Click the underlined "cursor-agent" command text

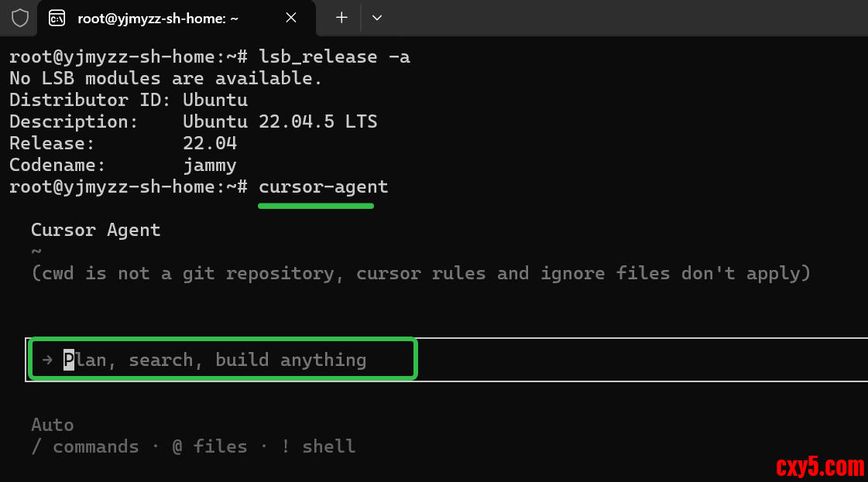point(324,186)
